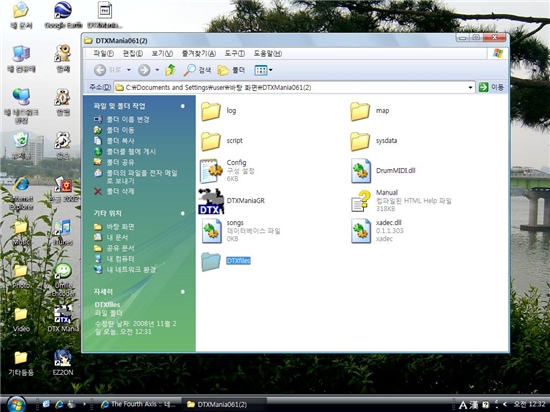Image resolution: width=550 pixels, height=412 pixels.
Task: Click the taskbar clock
Action: pos(529,404)
